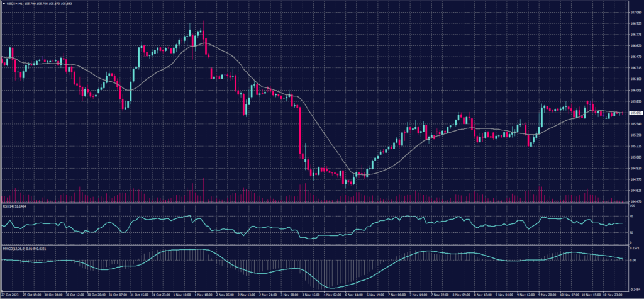The width and height of the screenshot is (644, 299).
Task: Click the MACD 0.00 zero-level label
Action: click(631, 260)
